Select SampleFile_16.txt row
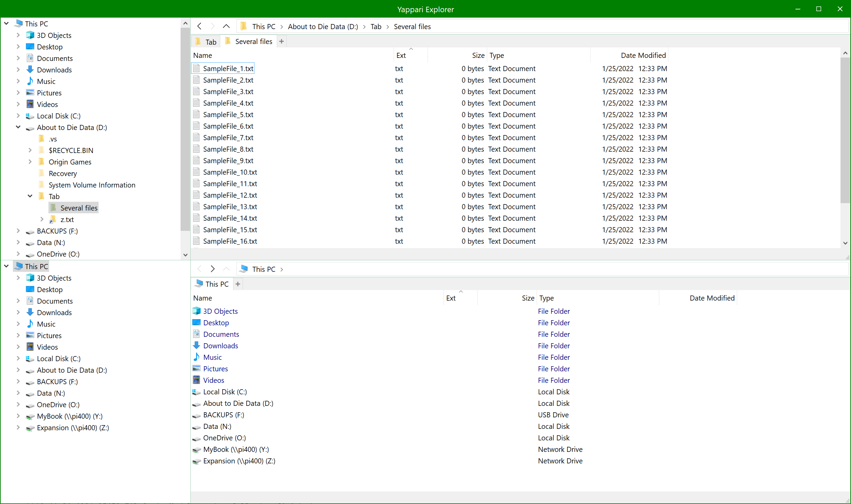The height and width of the screenshot is (504, 851). pyautogui.click(x=430, y=241)
